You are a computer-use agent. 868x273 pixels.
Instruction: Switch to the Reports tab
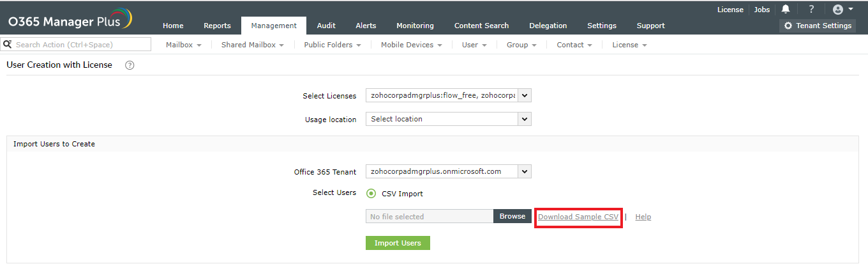[x=217, y=26]
